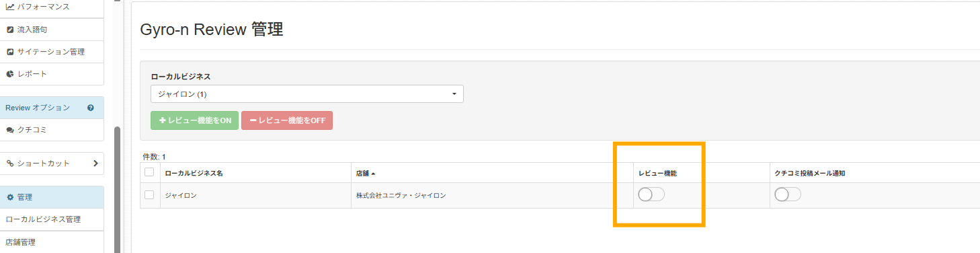Click the レビュー機能をON button
The image size is (980, 253).
194,120
